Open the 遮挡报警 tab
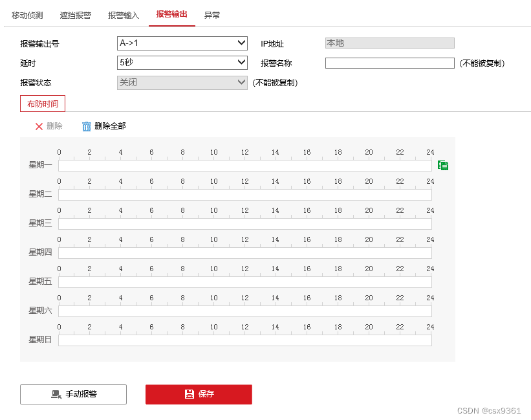Screen dimensions: 531x420 pyautogui.click(x=75, y=16)
